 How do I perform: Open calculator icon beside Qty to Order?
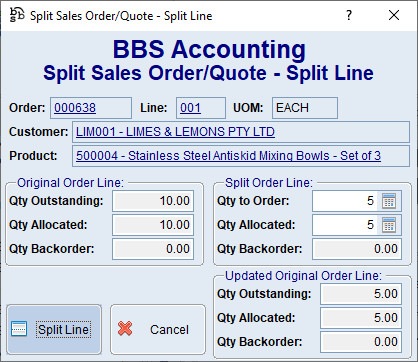[x=389, y=201]
